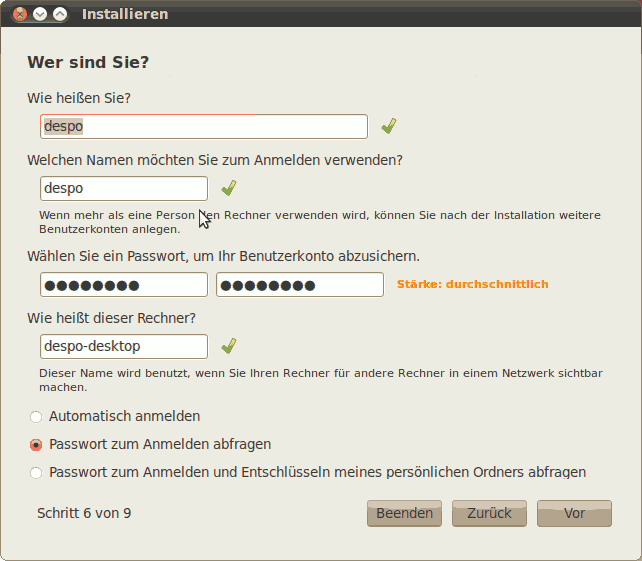
Task: Click the Vor button to continue
Action: click(574, 513)
